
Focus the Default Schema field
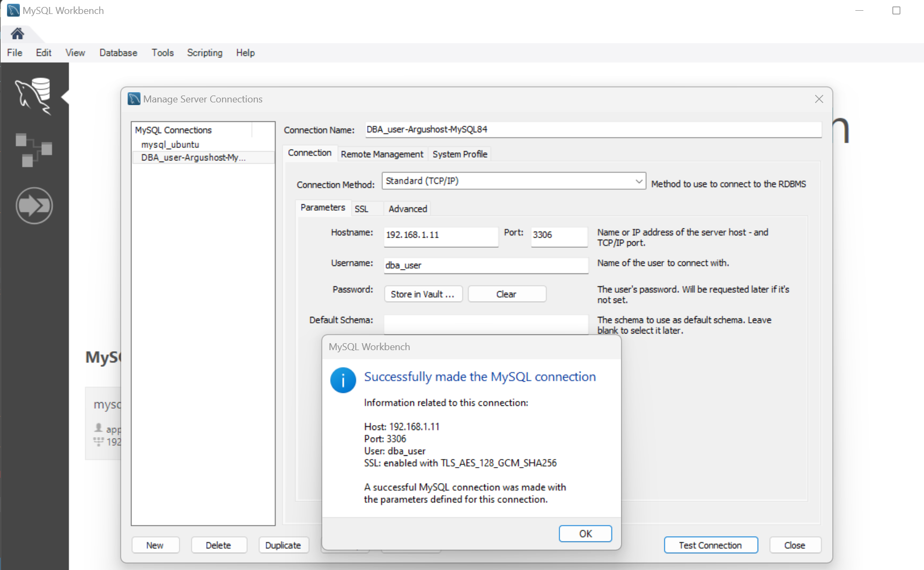486,324
